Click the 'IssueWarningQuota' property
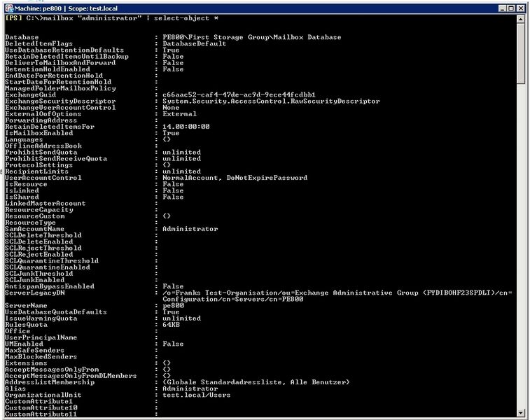Screen dimensions: 530x420 coord(41,318)
